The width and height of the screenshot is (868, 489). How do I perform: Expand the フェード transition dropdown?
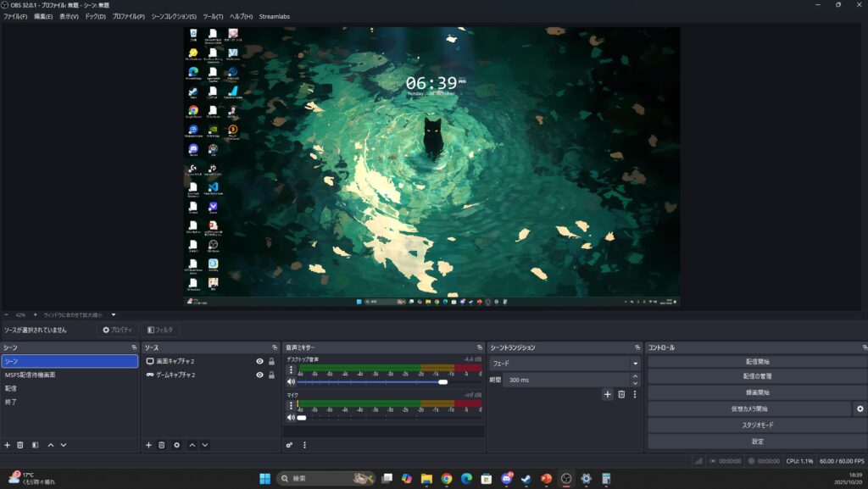coord(635,364)
